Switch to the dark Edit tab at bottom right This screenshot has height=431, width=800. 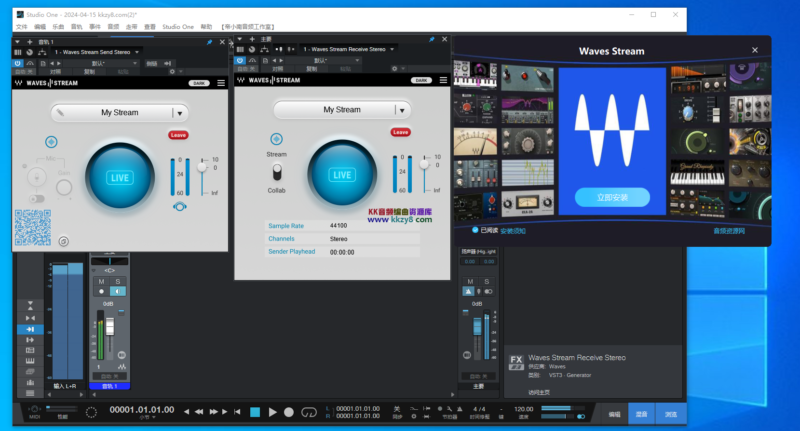tap(614, 414)
